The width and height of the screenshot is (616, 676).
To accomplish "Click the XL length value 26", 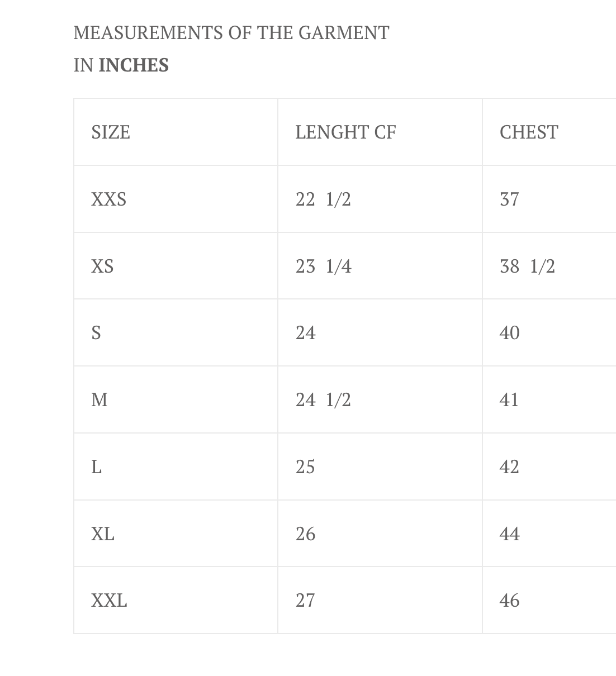I will point(305,534).
